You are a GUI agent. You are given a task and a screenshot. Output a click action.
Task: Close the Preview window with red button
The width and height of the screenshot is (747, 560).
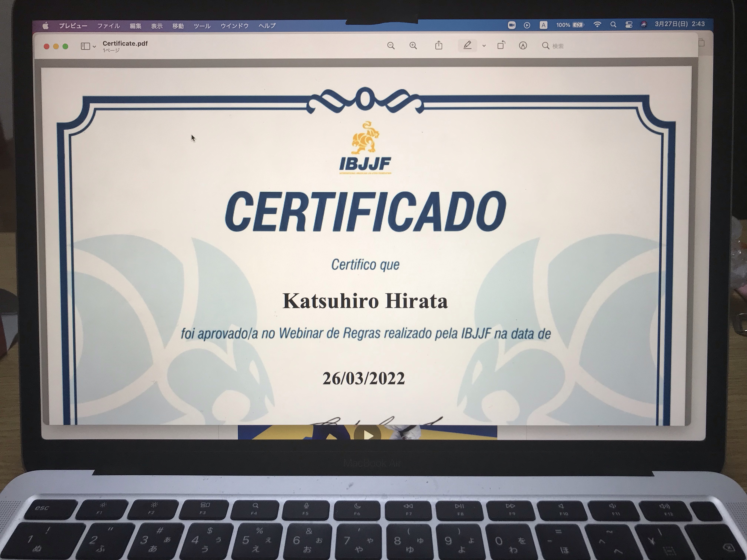[47, 47]
